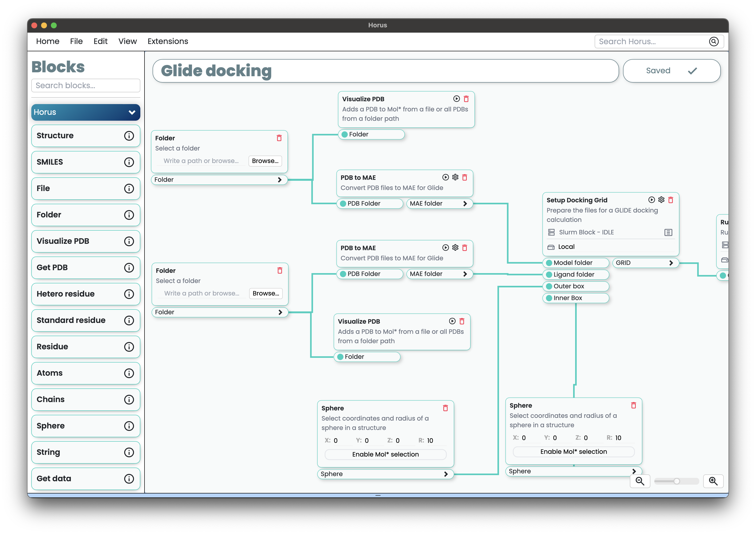
Task: Open the File menu
Action: click(76, 41)
